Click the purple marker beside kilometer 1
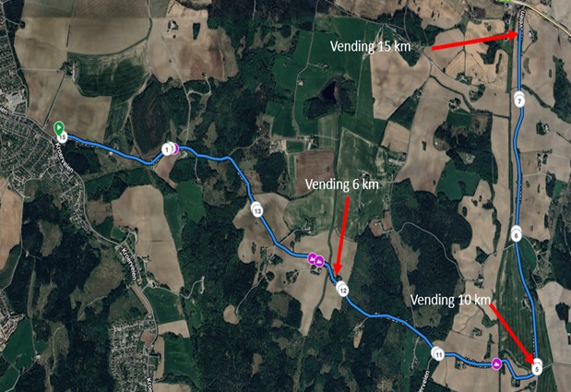The width and height of the screenshot is (571, 392). pos(175,149)
